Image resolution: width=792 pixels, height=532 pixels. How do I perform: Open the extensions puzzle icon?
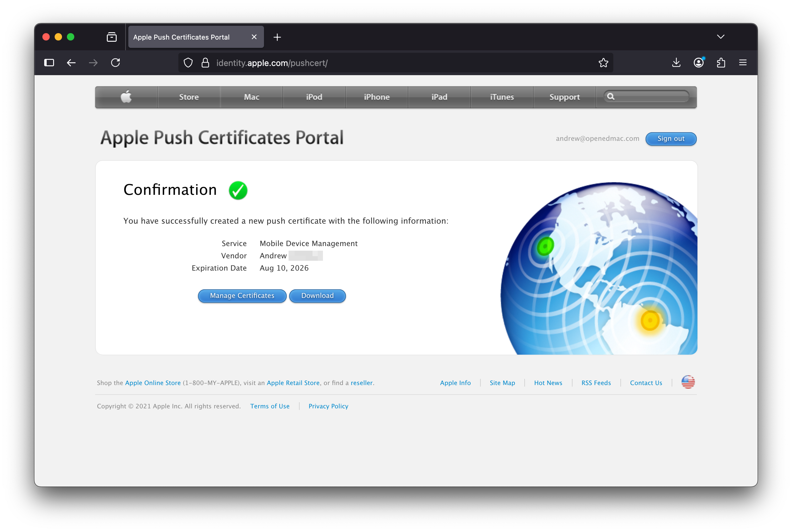pyautogui.click(x=721, y=63)
